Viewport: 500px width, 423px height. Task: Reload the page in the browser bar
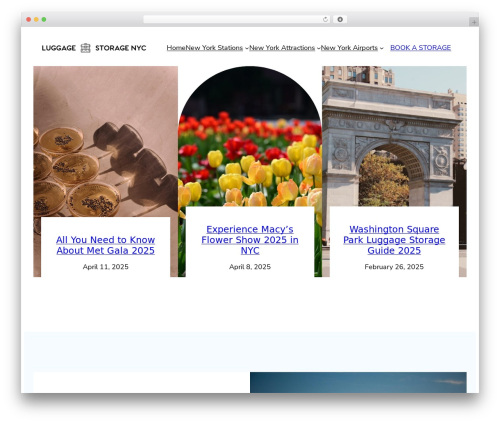coord(325,19)
